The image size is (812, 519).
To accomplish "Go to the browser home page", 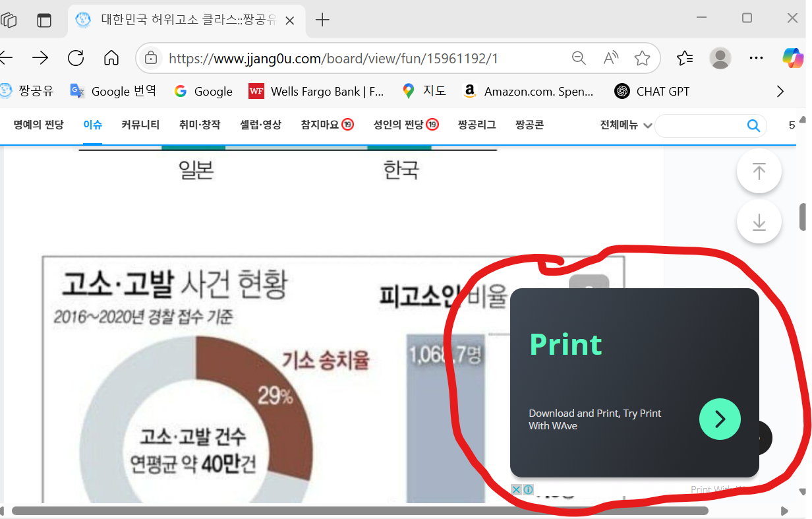I will tap(111, 58).
